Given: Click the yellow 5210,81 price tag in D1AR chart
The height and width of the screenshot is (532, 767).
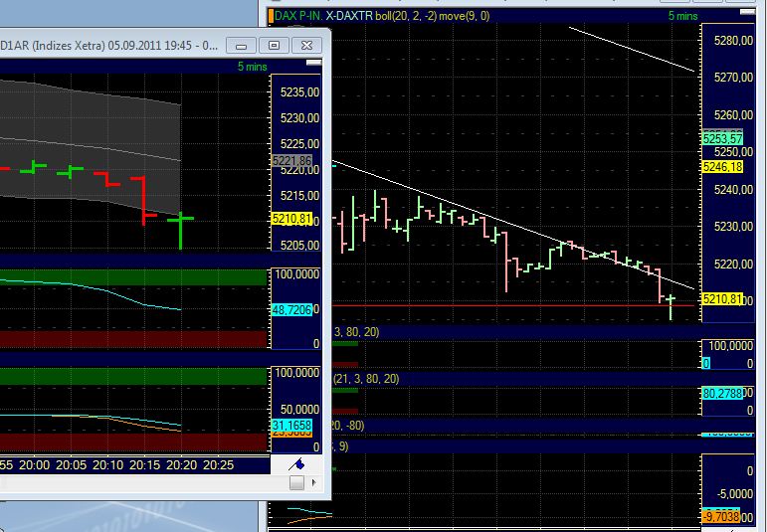Looking at the screenshot, I should tap(292, 219).
